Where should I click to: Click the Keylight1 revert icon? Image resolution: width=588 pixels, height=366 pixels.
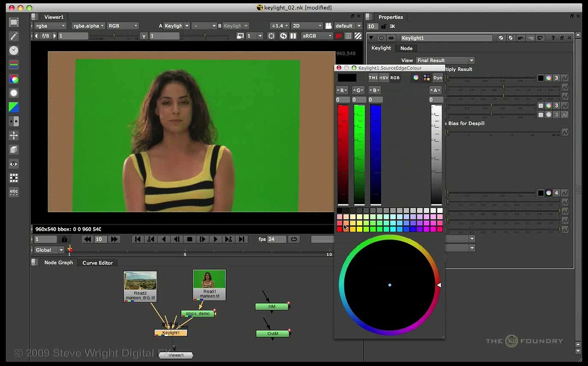[x=540, y=38]
